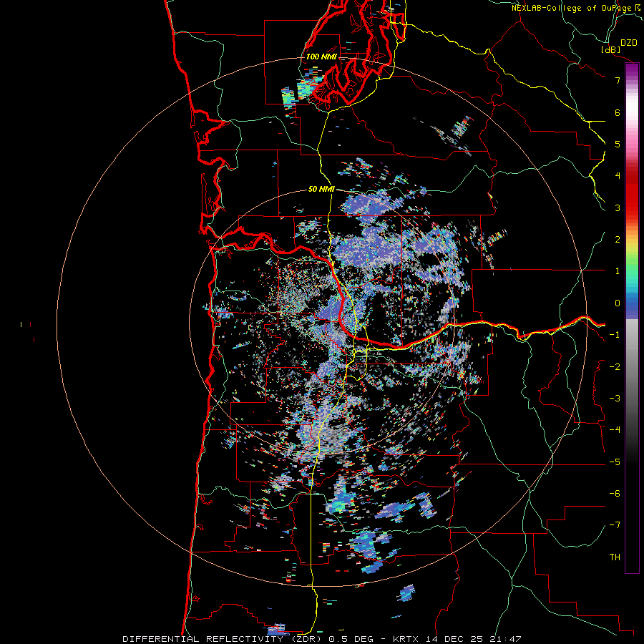
Task: Click the -2 dB value on the color scale
Action: (x=615, y=367)
